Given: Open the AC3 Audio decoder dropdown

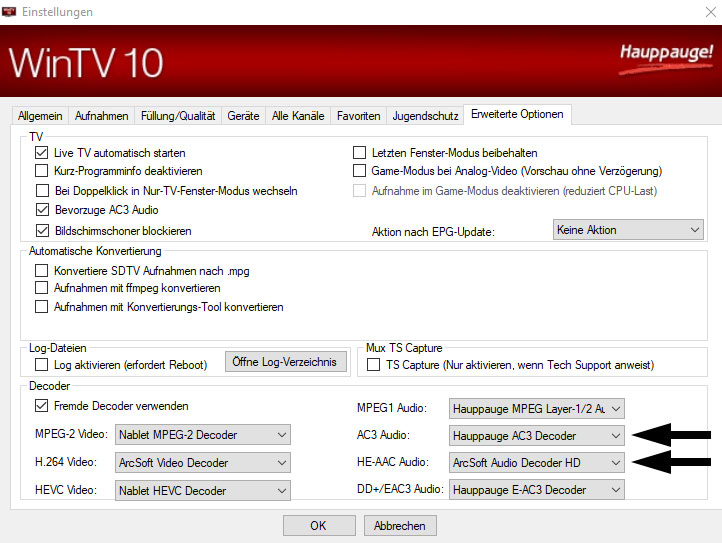Looking at the screenshot, I should tap(537, 436).
